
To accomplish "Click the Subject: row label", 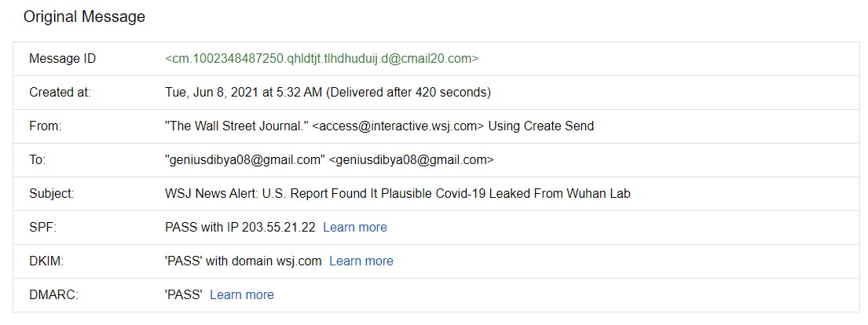I will tap(52, 194).
